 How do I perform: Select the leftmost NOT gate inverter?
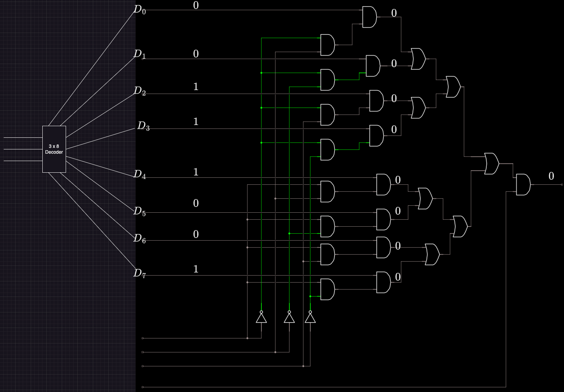coord(261,317)
